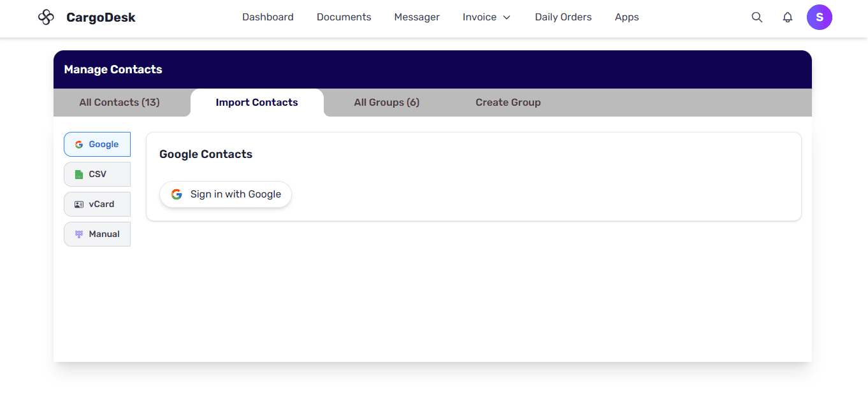Open the Dashboard menu item
The image size is (868, 402).
pos(268,17)
